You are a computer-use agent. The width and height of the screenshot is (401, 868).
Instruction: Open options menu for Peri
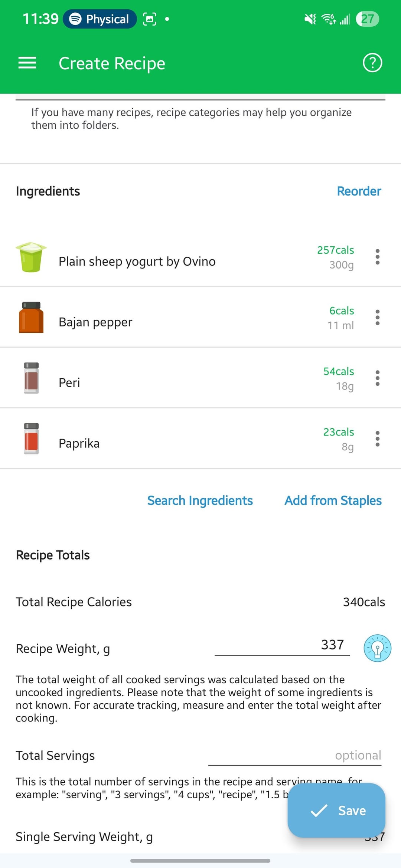(x=377, y=378)
